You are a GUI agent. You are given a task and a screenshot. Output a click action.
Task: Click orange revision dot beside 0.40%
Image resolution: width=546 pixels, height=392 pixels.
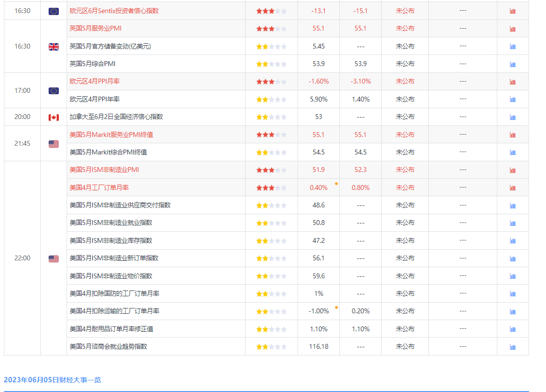coord(336,183)
